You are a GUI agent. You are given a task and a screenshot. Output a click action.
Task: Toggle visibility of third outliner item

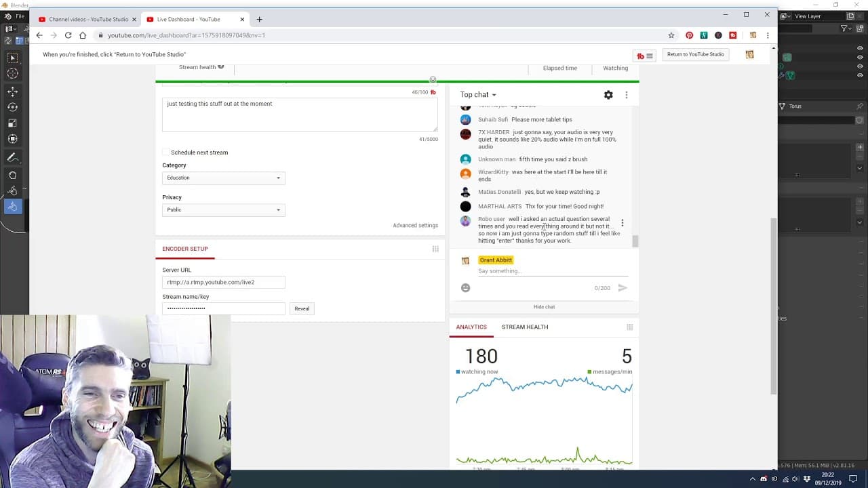[x=860, y=66]
